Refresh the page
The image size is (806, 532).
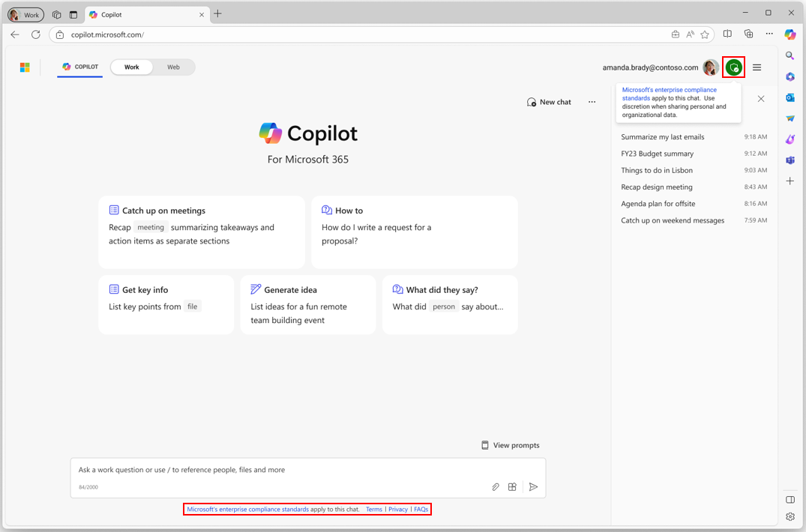click(35, 34)
